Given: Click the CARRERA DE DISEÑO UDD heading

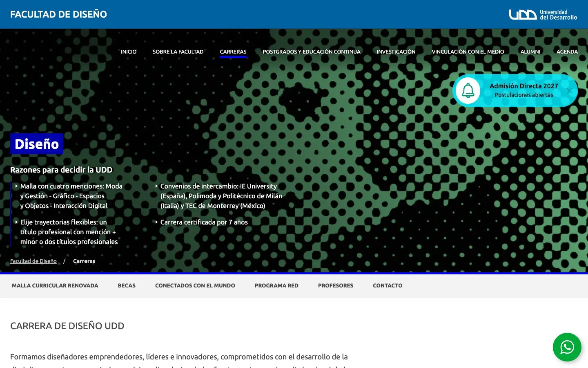Looking at the screenshot, I should click(x=67, y=326).
